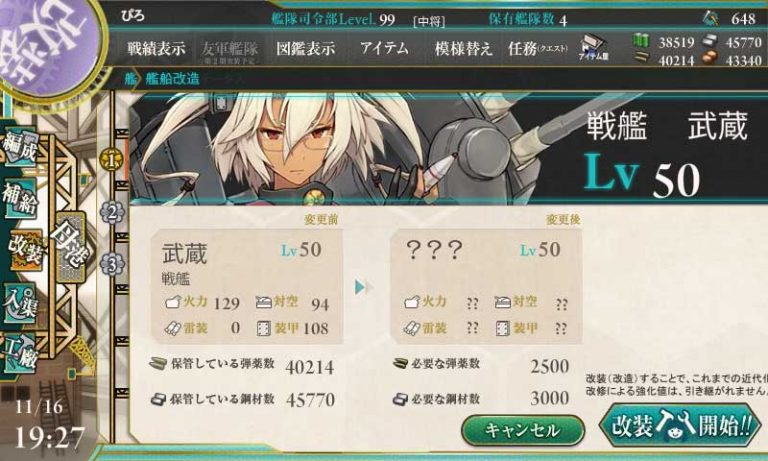Viewport: 768px width, 461px height.
Task: Switch to fleet number 1 badge
Action: [112, 160]
